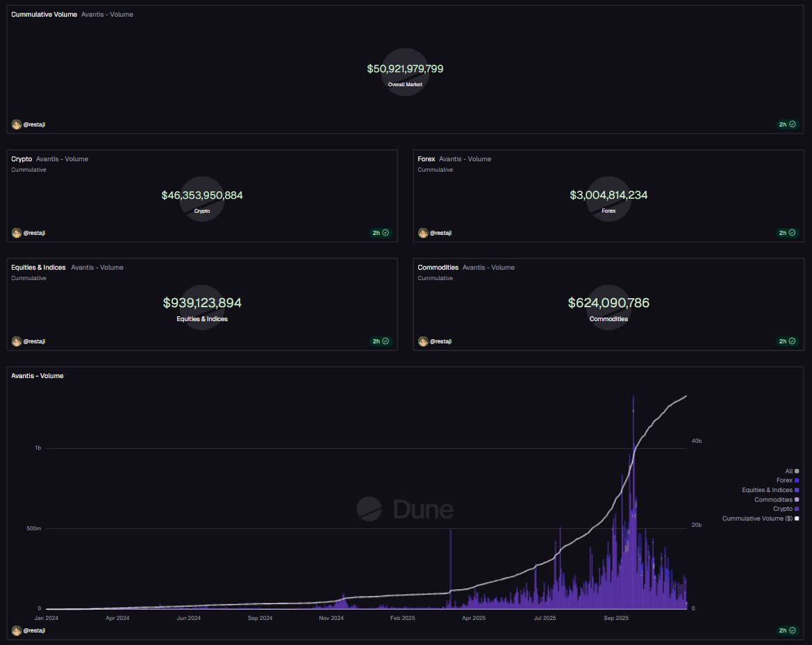Click the Jun 2024 x-axis label

(x=188, y=618)
